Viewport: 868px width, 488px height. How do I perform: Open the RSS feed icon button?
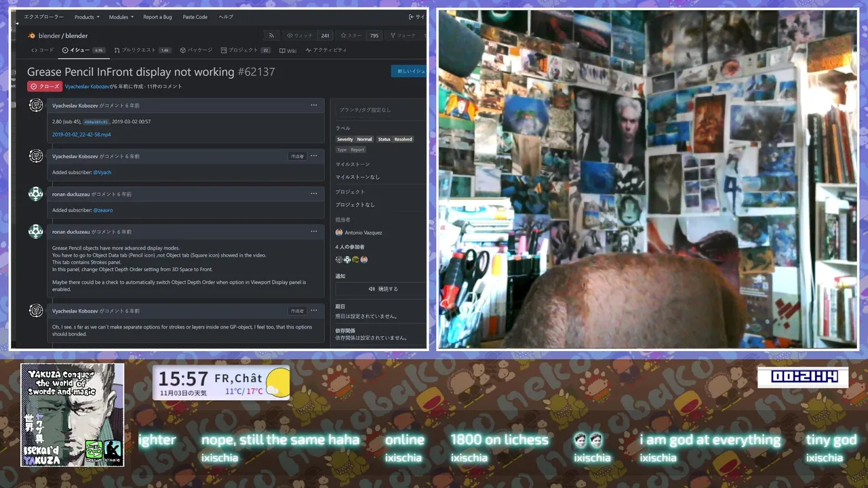tap(272, 35)
